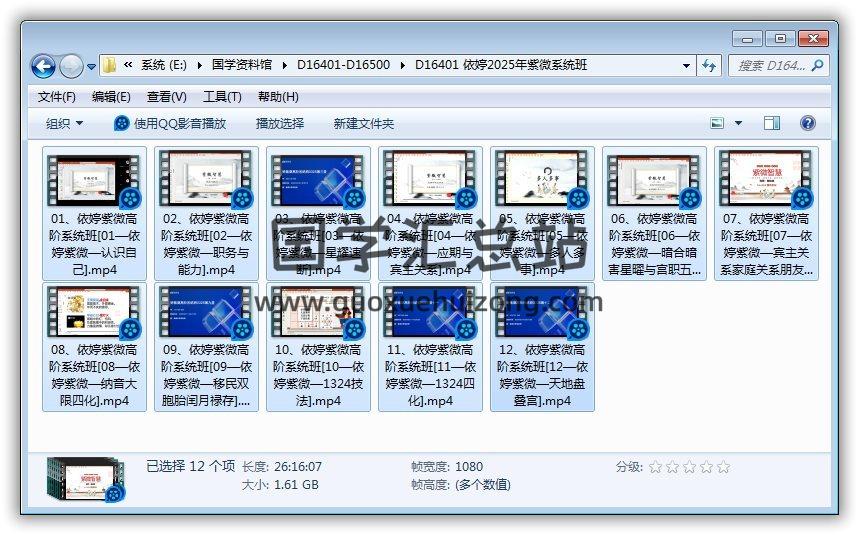Click the QQ影音 icon in toolbar

click(121, 123)
